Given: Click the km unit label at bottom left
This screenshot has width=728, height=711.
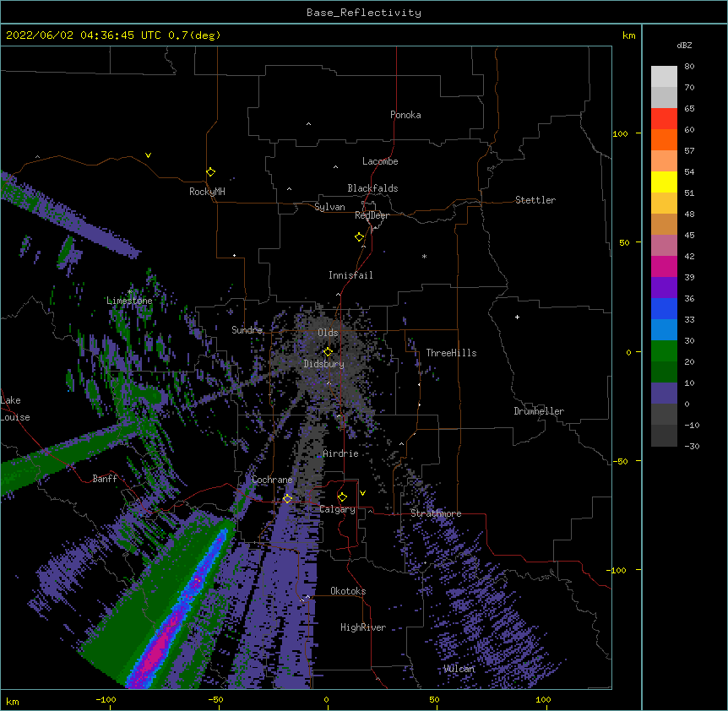Looking at the screenshot, I should tap(13, 702).
